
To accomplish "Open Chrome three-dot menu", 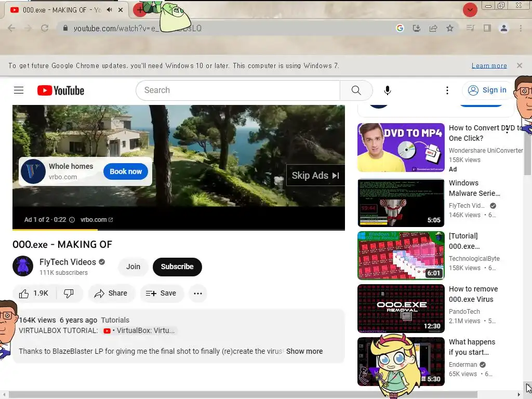I will click(521, 28).
